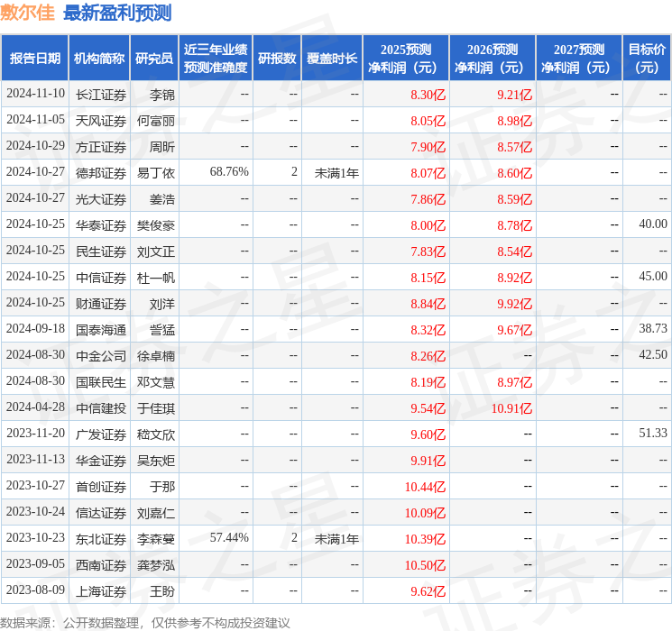Select the 民生证券 institution cell
This screenshot has height=631, width=672.
pos(101,251)
